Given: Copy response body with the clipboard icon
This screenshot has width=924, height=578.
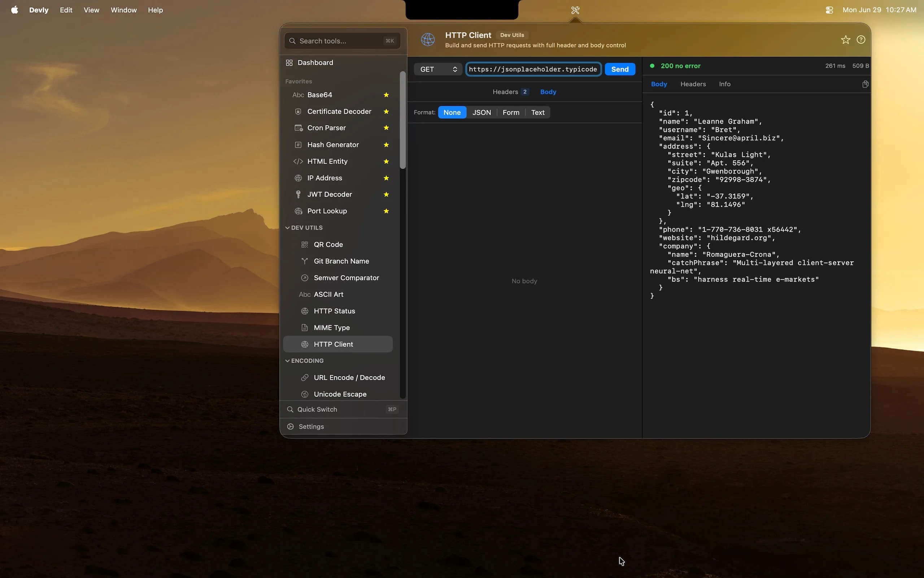Looking at the screenshot, I should pos(865,84).
